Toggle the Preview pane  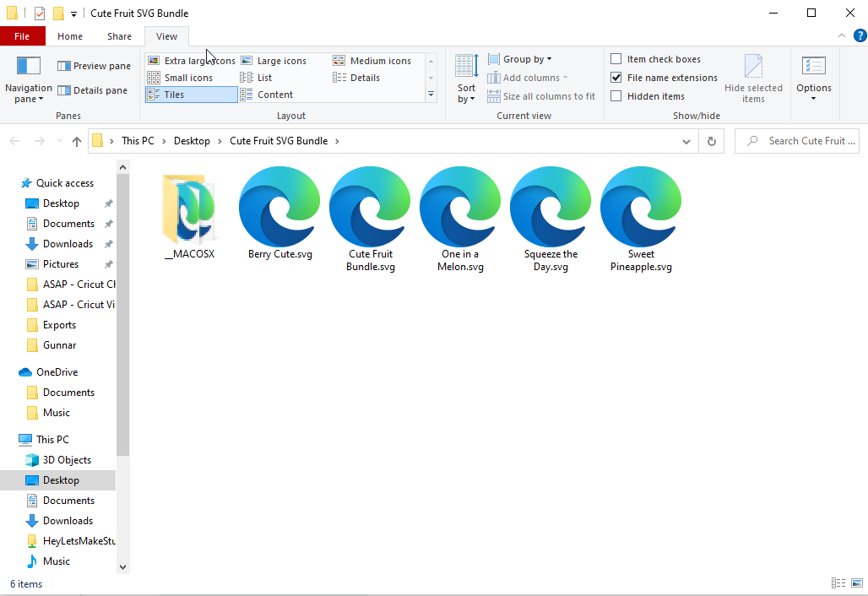(94, 66)
